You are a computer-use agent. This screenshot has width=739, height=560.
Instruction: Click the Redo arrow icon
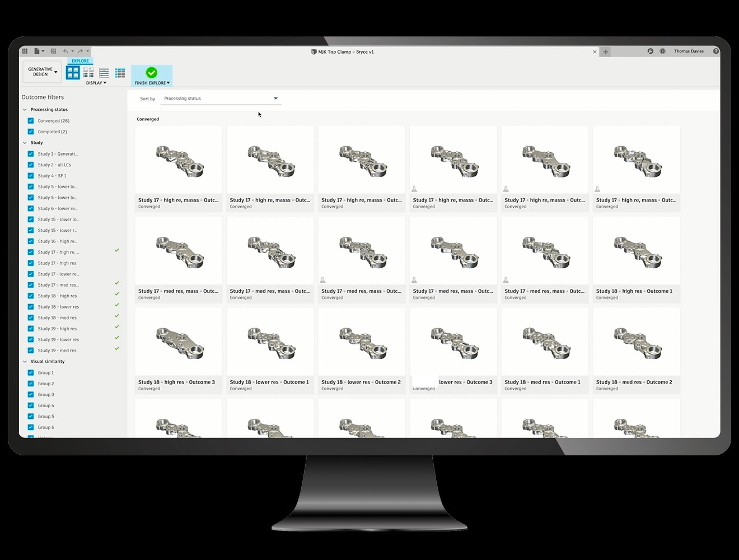click(x=78, y=50)
